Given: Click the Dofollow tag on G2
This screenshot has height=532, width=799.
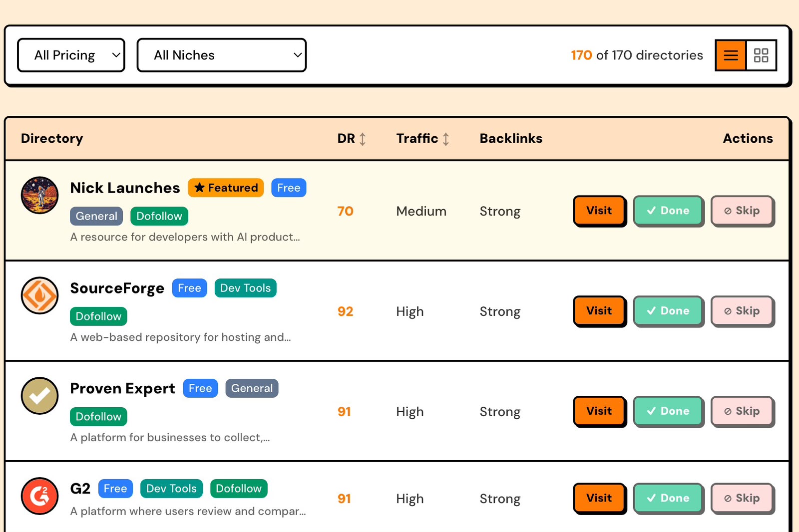Looking at the screenshot, I should (239, 489).
